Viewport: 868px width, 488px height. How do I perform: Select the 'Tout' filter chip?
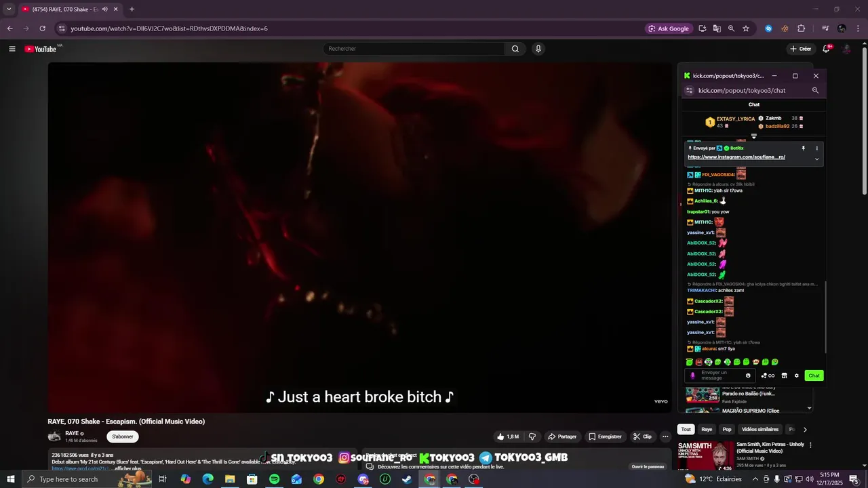(686, 429)
